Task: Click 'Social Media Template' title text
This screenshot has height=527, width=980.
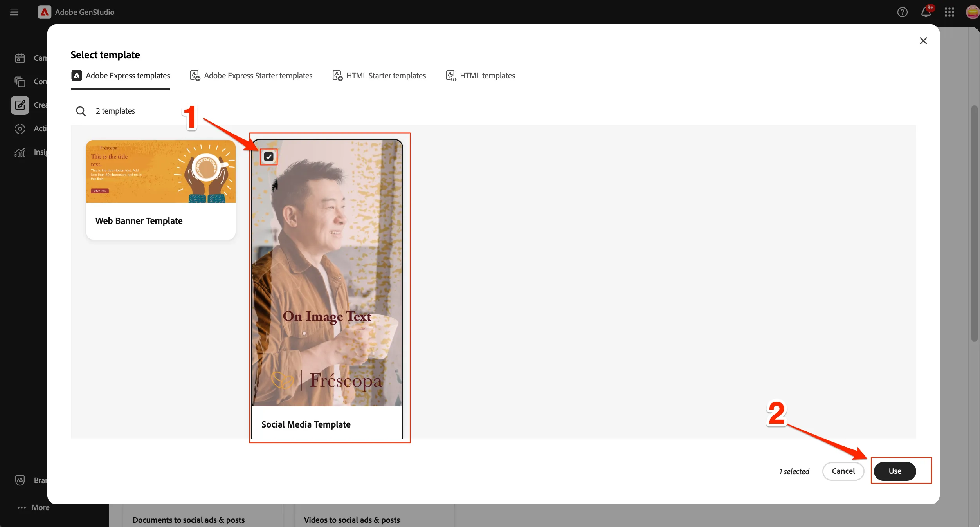Action: (x=306, y=424)
